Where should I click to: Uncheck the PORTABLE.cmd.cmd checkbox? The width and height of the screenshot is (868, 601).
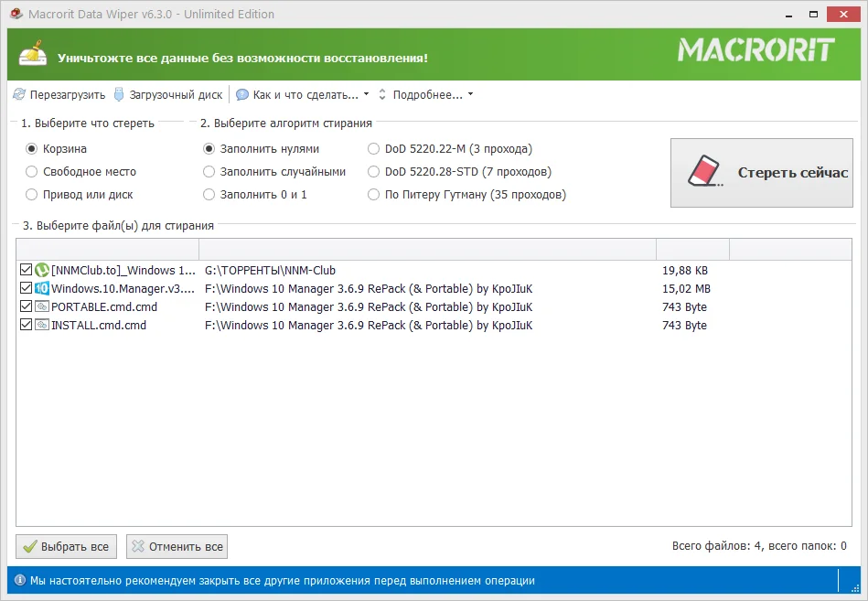[x=26, y=306]
